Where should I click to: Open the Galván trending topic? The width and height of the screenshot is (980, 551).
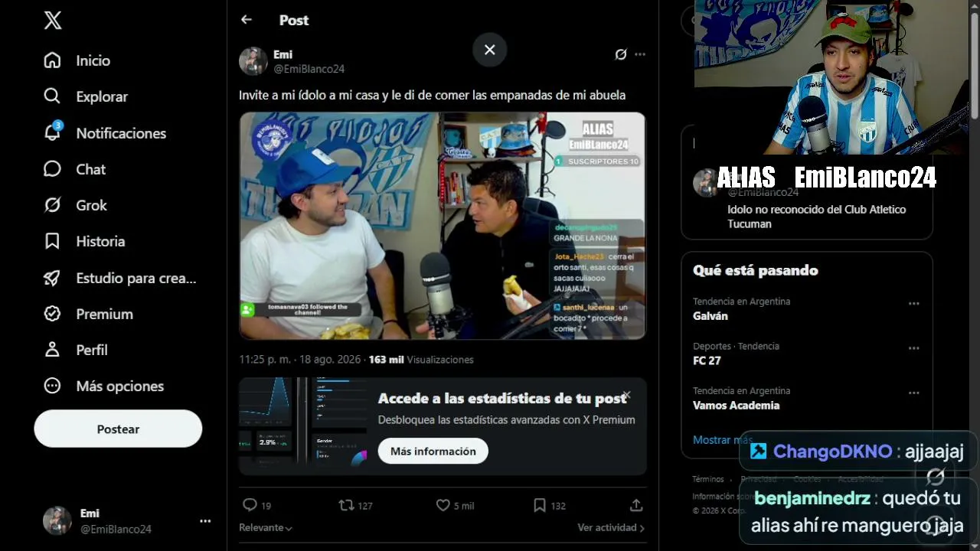(x=710, y=316)
